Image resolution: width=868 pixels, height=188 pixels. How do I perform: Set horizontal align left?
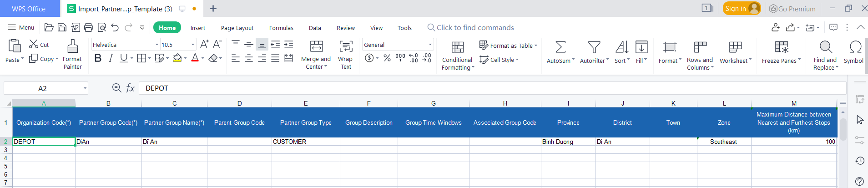pyautogui.click(x=235, y=58)
